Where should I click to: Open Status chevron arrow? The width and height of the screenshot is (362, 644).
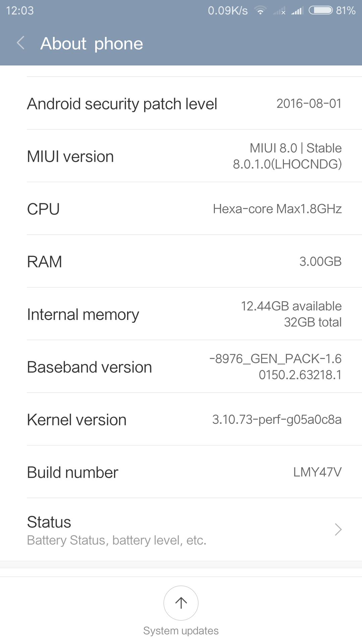[338, 530]
